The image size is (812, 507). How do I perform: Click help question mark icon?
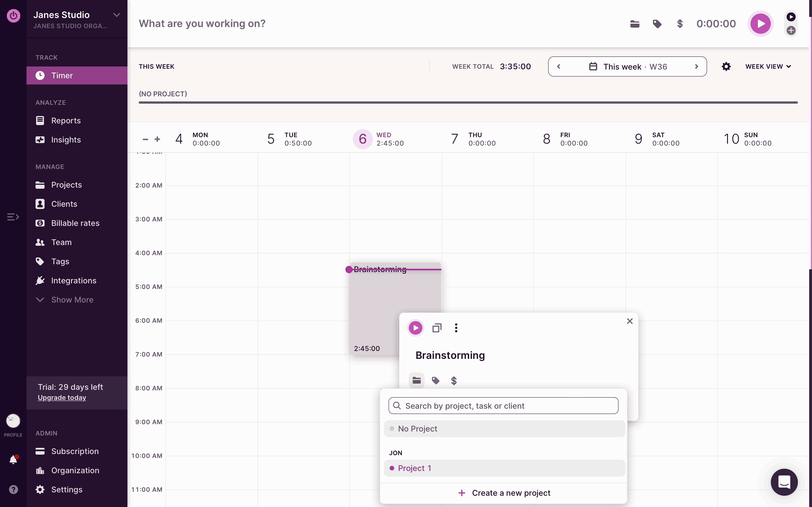pos(14,490)
